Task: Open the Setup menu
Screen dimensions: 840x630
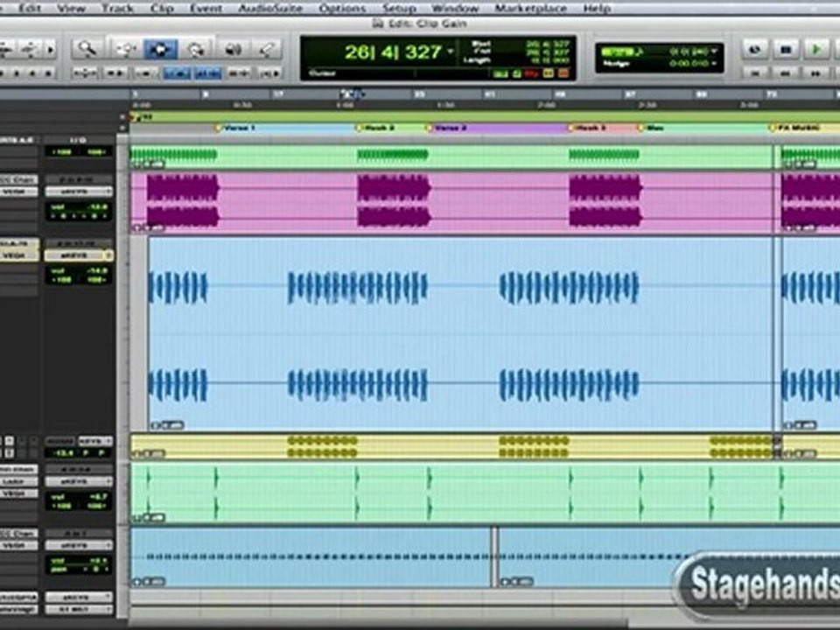Action: point(399,8)
